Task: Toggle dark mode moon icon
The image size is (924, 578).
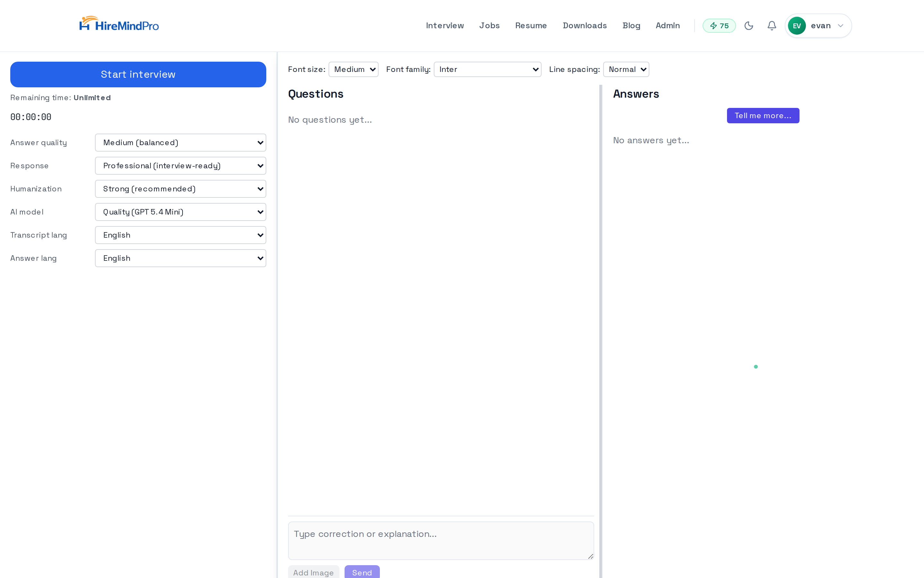Action: 749,26
